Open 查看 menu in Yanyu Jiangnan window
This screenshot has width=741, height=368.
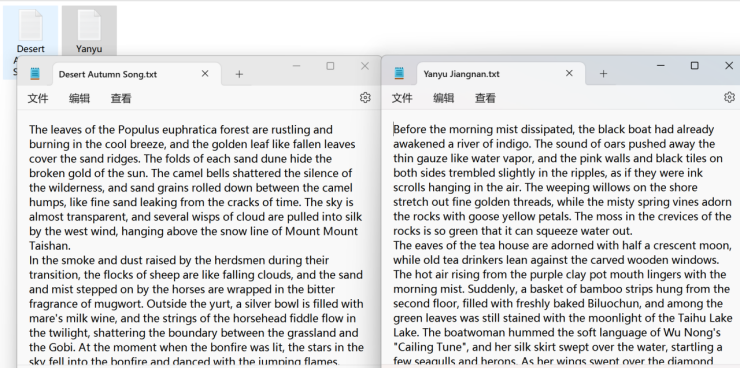(485, 98)
